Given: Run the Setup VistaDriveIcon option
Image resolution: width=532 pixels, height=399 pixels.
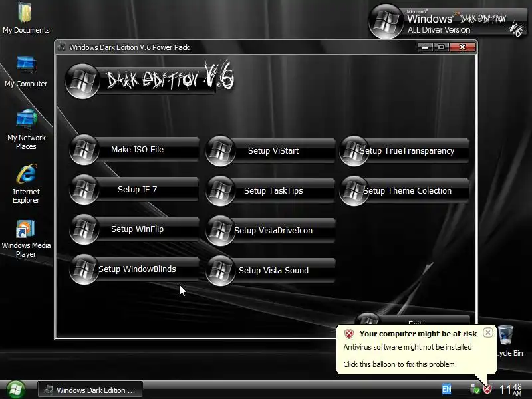Looking at the screenshot, I should 271,231.
